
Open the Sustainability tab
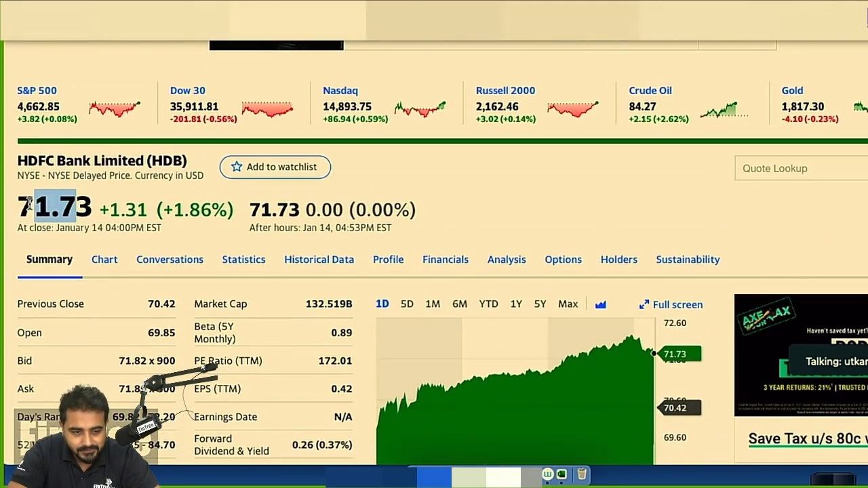(x=688, y=260)
